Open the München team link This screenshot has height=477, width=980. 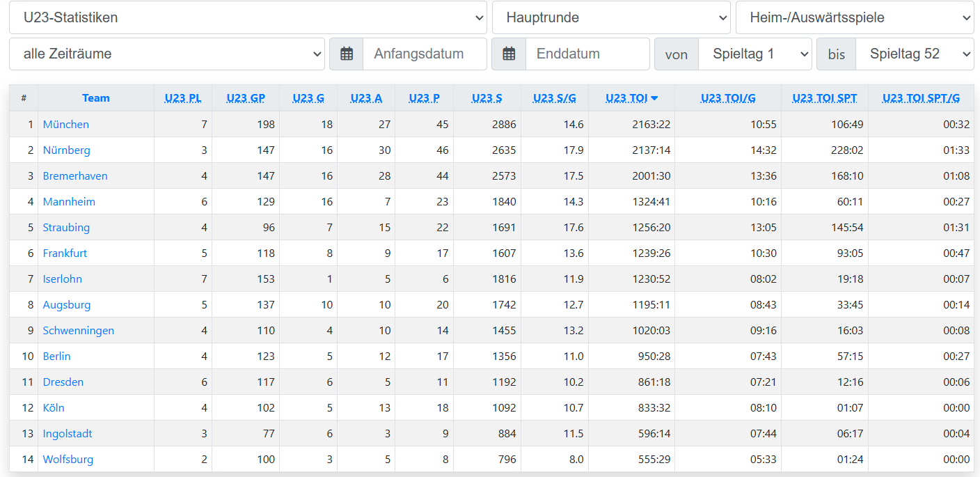[x=66, y=125]
